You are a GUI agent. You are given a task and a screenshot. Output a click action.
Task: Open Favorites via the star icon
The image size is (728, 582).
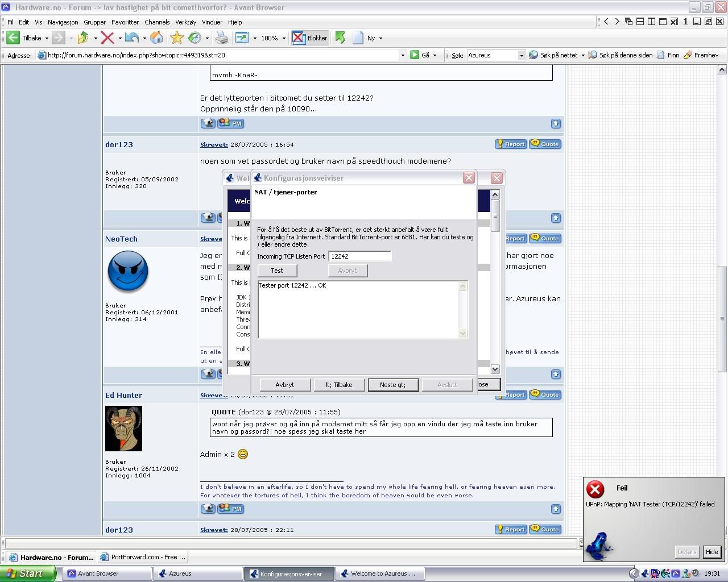(x=177, y=38)
